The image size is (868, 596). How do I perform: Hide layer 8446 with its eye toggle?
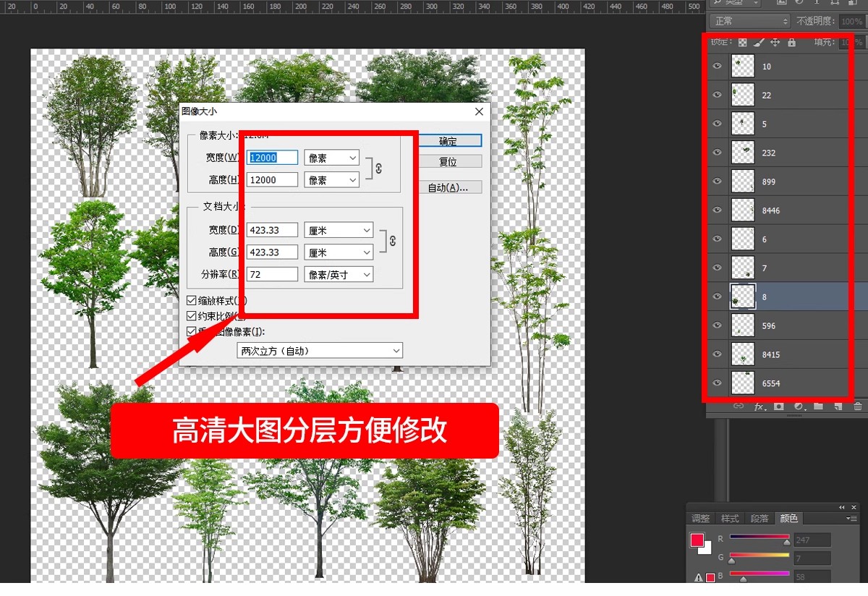716,210
